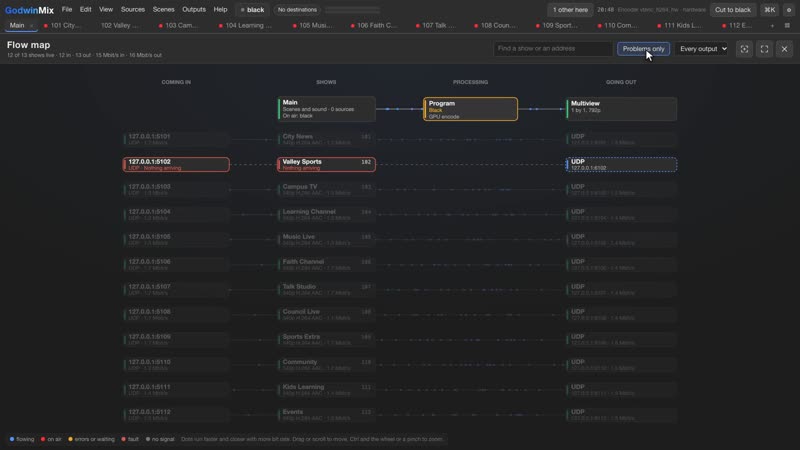Select the Valley Sports show node

(327, 164)
